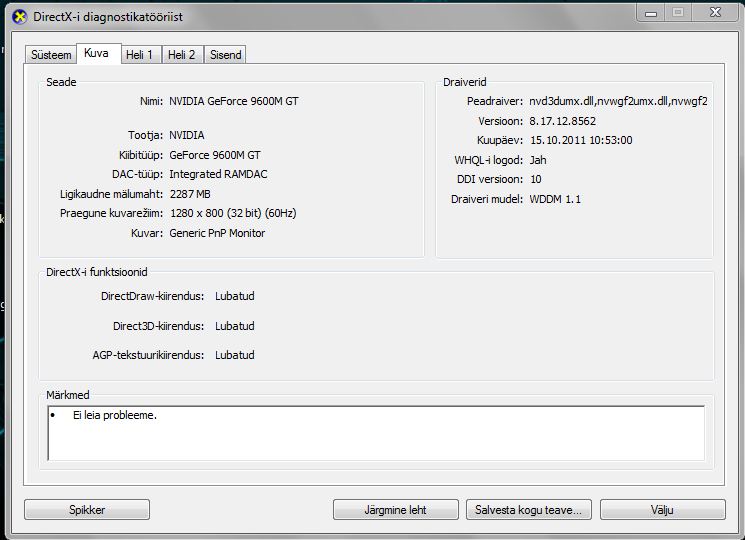745x540 pixels.
Task: Click the DirectX-i funktsioonid group heading
Action: 96,272
